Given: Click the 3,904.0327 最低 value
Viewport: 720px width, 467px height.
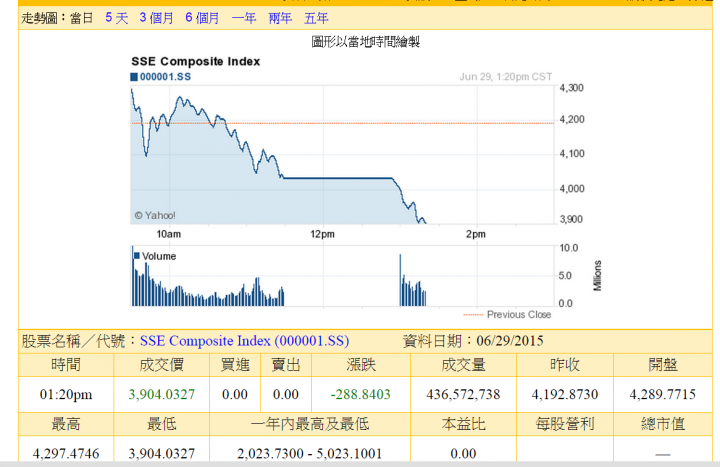Looking at the screenshot, I should point(162,454).
